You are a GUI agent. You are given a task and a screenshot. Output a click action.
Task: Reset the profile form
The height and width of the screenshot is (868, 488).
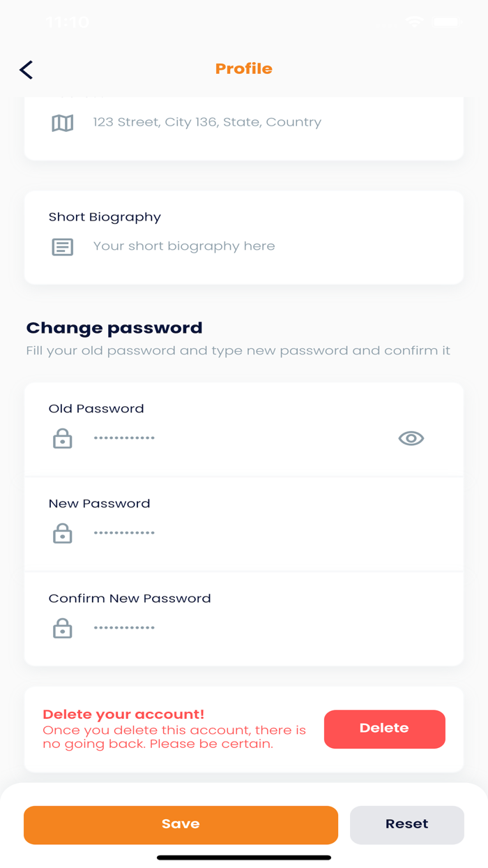pos(407,825)
